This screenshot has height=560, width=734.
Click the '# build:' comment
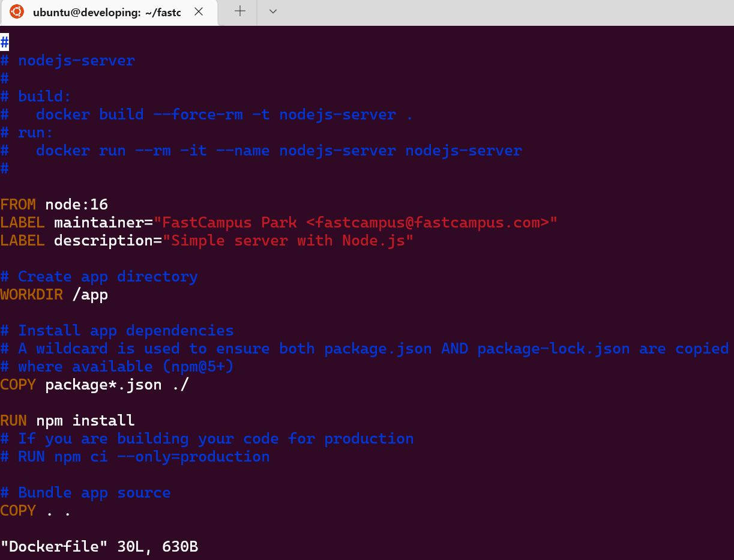click(36, 97)
